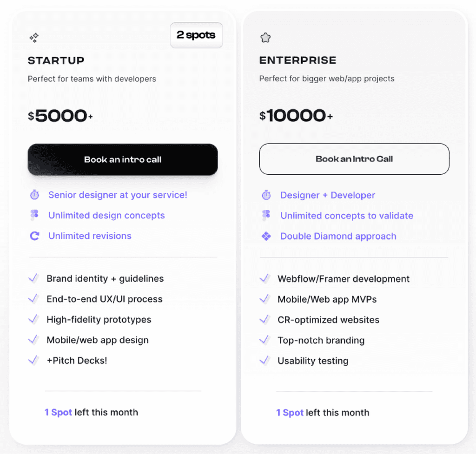Viewport: 476px width, 454px height.
Task: Click the stacked icon beside Unlimited design concepts
Action: [34, 215]
